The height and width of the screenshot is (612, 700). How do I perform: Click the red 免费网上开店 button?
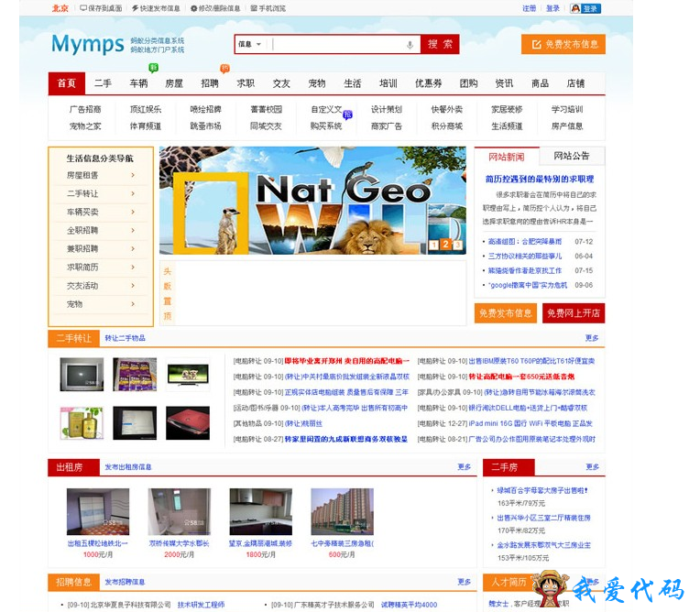coord(574,313)
